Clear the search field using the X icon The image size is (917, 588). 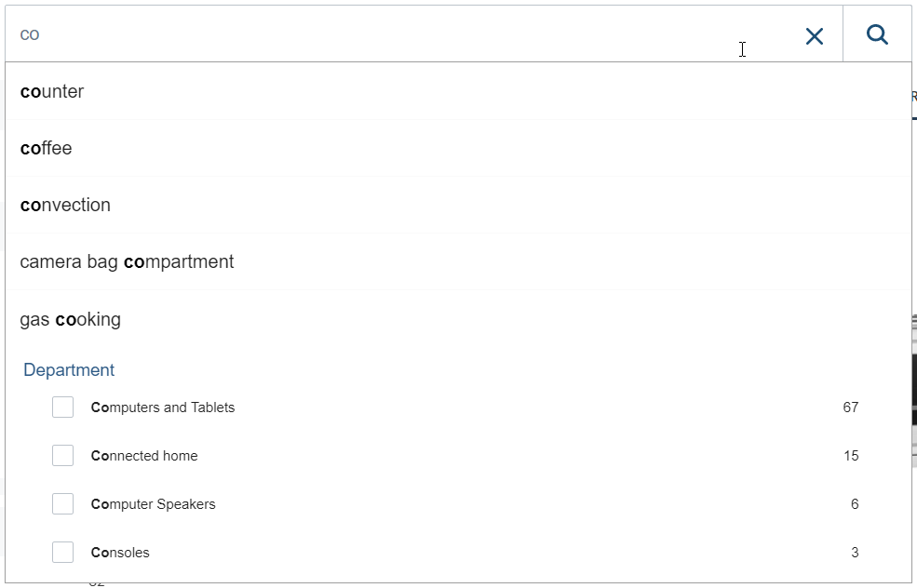click(814, 35)
